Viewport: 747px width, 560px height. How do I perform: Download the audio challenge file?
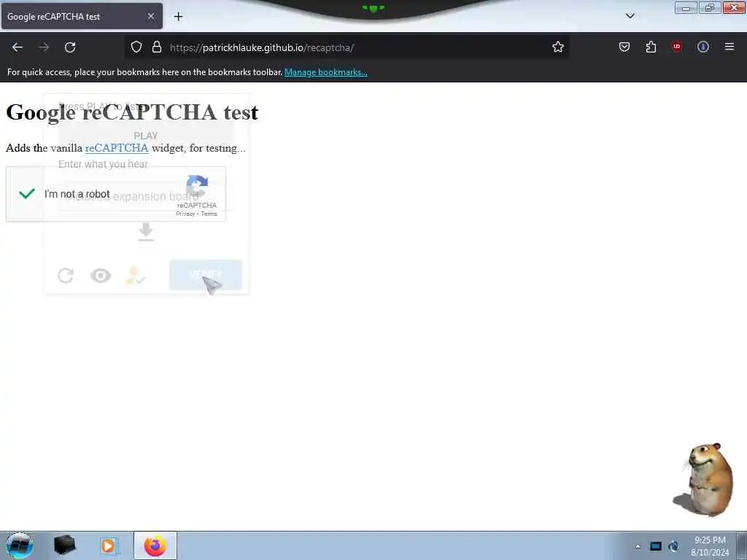[x=146, y=232]
